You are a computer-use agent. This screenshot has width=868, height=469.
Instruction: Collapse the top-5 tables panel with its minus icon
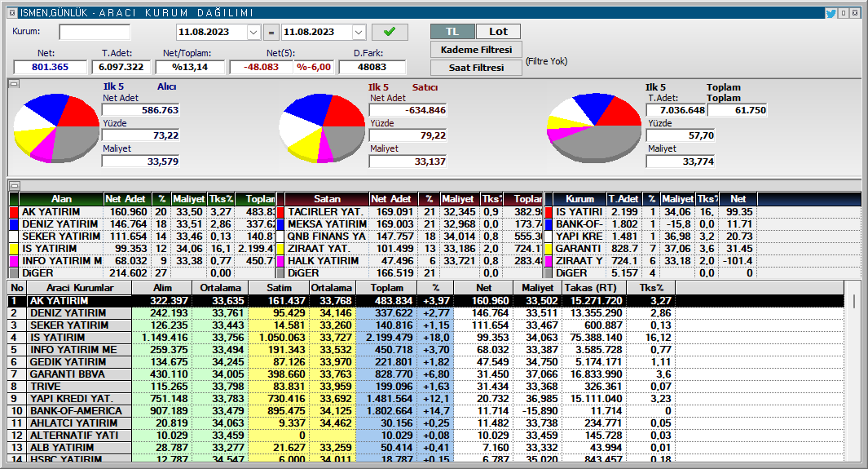pos(15,186)
